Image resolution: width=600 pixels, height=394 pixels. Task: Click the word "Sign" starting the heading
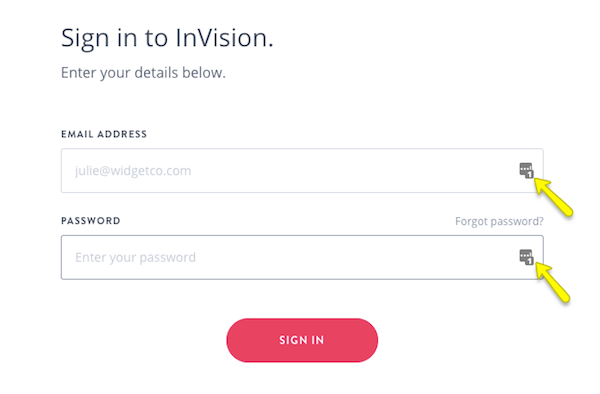[x=85, y=39]
